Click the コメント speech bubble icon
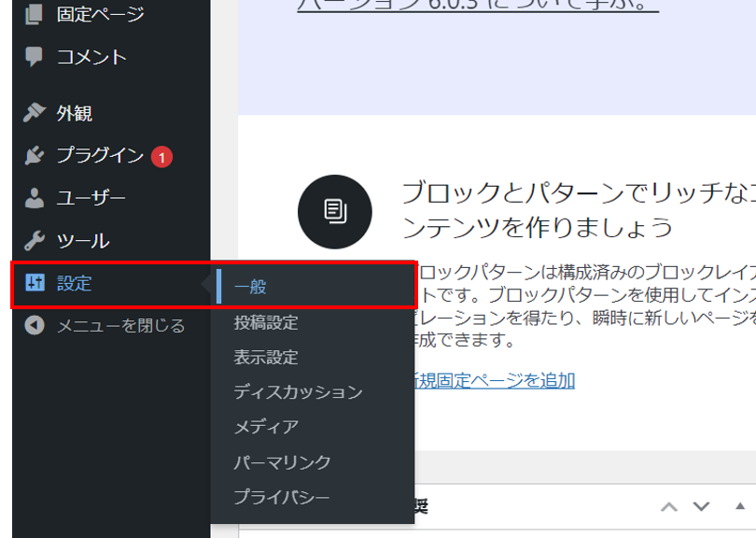This screenshot has width=756, height=538. coord(35,56)
